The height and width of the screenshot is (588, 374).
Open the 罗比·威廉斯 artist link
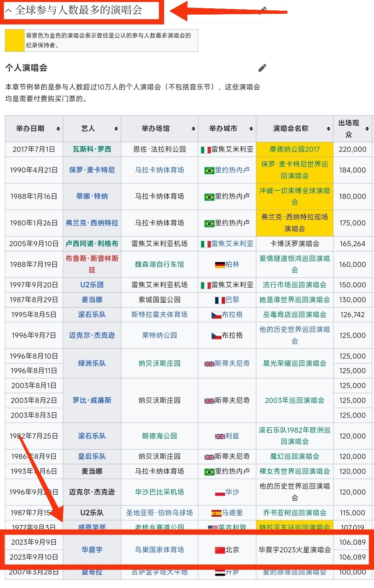click(x=92, y=401)
